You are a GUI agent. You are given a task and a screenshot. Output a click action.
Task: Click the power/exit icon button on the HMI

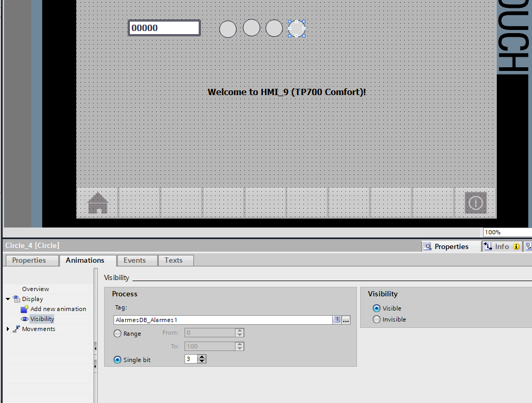click(x=475, y=203)
